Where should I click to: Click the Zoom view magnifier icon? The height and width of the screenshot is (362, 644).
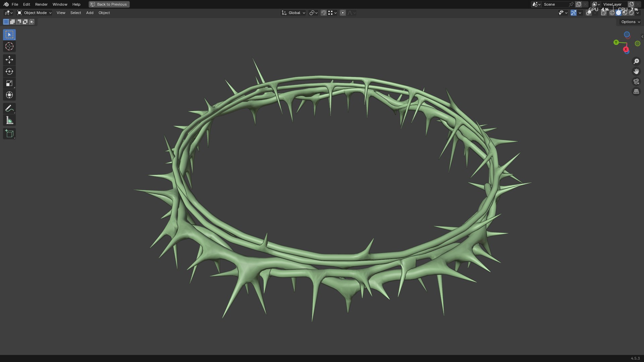click(x=636, y=61)
